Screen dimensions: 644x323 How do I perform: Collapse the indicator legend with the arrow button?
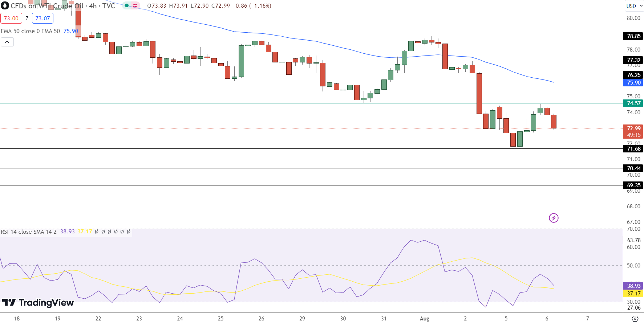pos(7,42)
